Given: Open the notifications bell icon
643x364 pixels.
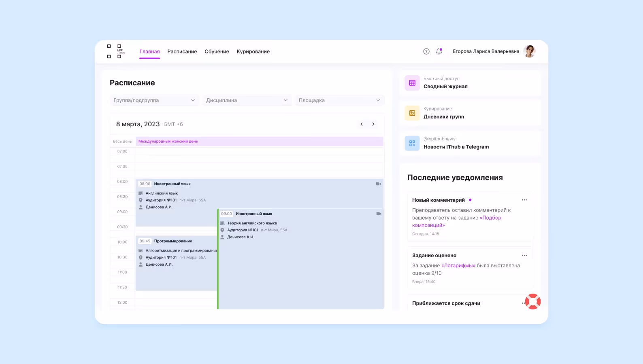Looking at the screenshot, I should click(x=439, y=51).
